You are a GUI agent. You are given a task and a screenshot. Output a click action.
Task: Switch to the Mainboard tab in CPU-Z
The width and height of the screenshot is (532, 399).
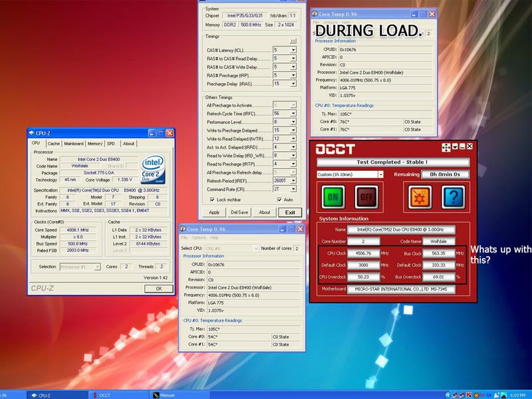74,144
